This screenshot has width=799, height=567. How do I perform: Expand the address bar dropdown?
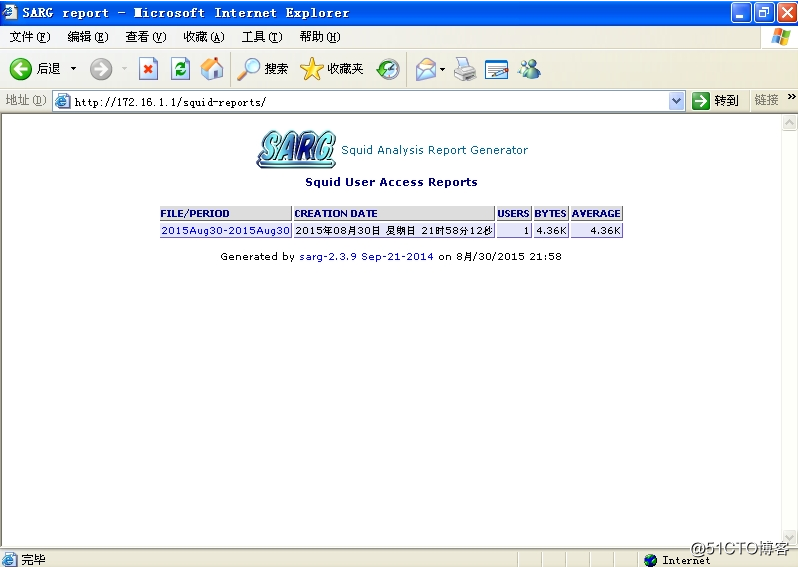pos(676,101)
